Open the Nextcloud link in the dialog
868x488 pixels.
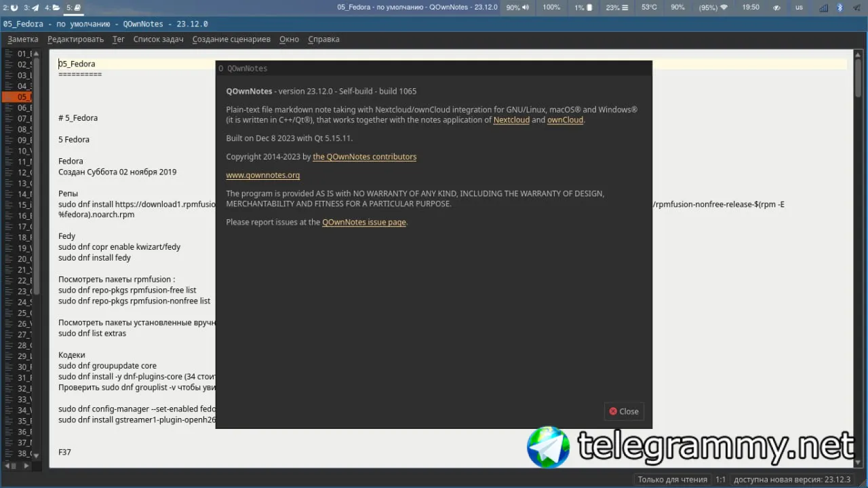coord(511,120)
